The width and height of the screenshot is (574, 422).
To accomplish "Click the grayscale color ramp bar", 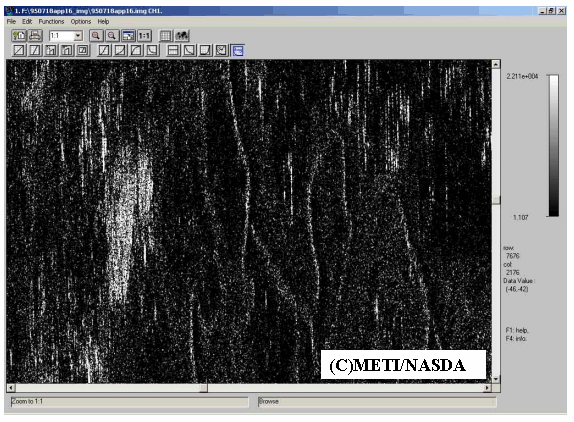I will pos(554,146).
